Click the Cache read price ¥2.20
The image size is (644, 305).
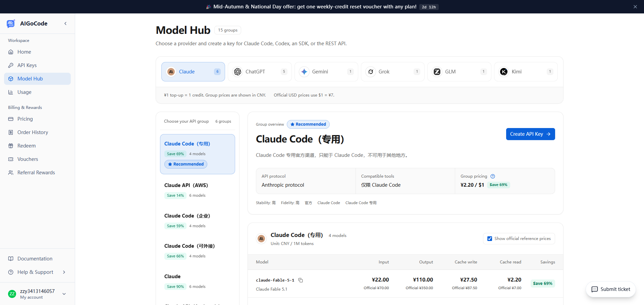click(x=515, y=280)
